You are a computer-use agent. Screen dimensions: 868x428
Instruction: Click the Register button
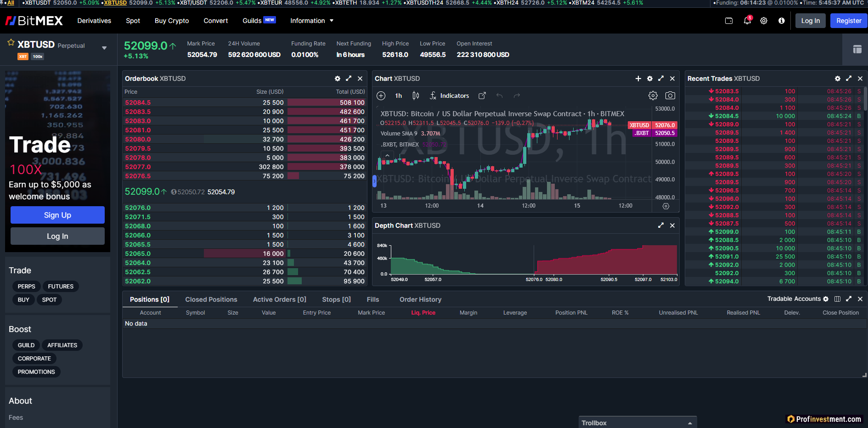coord(849,21)
